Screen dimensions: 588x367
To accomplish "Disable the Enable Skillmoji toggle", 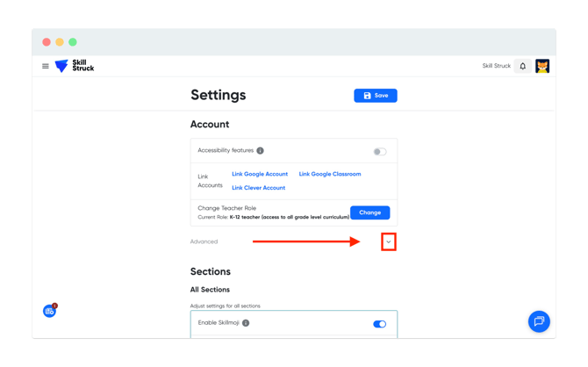I will click(x=379, y=324).
